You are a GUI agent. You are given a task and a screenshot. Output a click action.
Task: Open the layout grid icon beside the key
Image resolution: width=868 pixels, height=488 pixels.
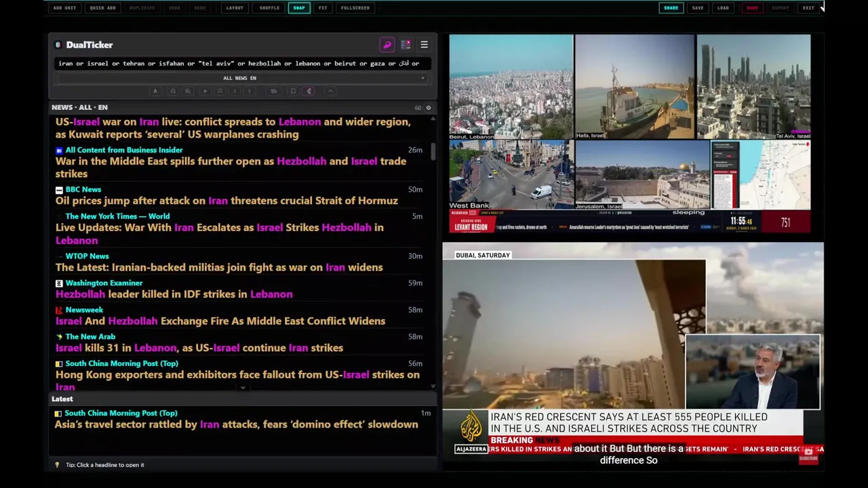click(x=406, y=45)
